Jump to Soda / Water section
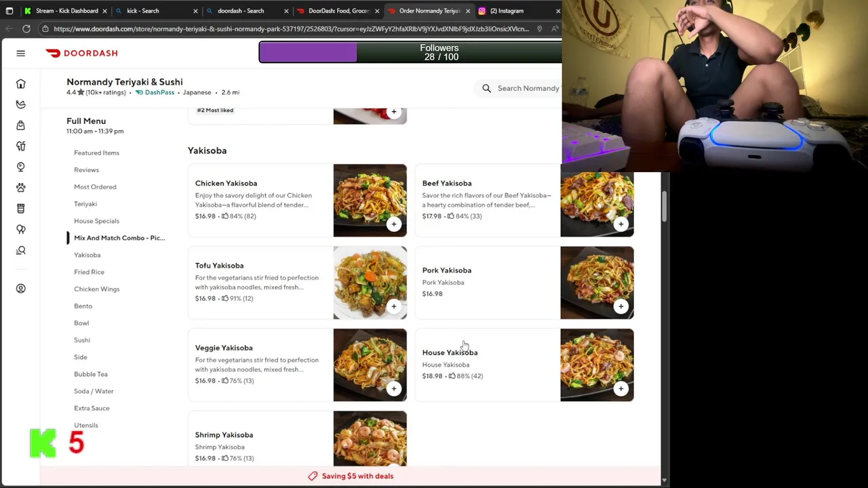 pyautogui.click(x=94, y=391)
